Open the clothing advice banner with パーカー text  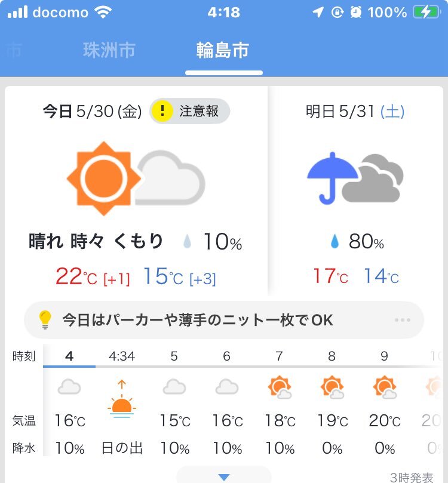[x=223, y=320]
